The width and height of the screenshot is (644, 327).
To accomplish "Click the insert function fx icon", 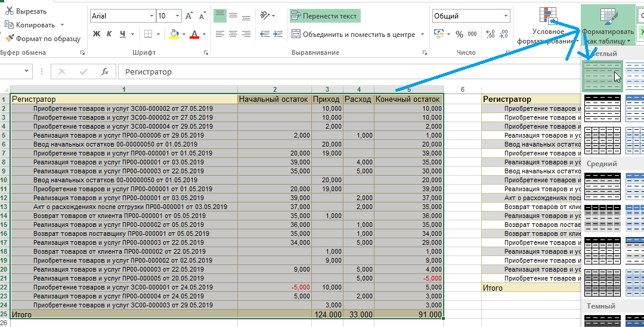I will pyautogui.click(x=105, y=71).
